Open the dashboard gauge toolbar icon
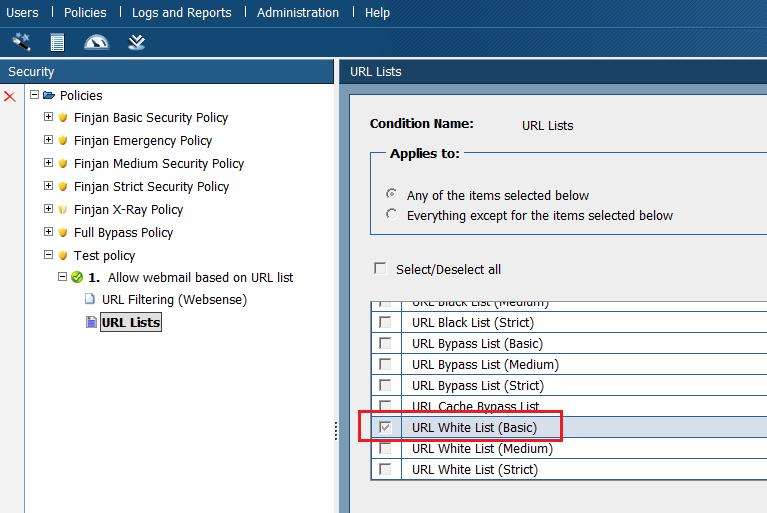This screenshot has height=513, width=767. (x=96, y=42)
